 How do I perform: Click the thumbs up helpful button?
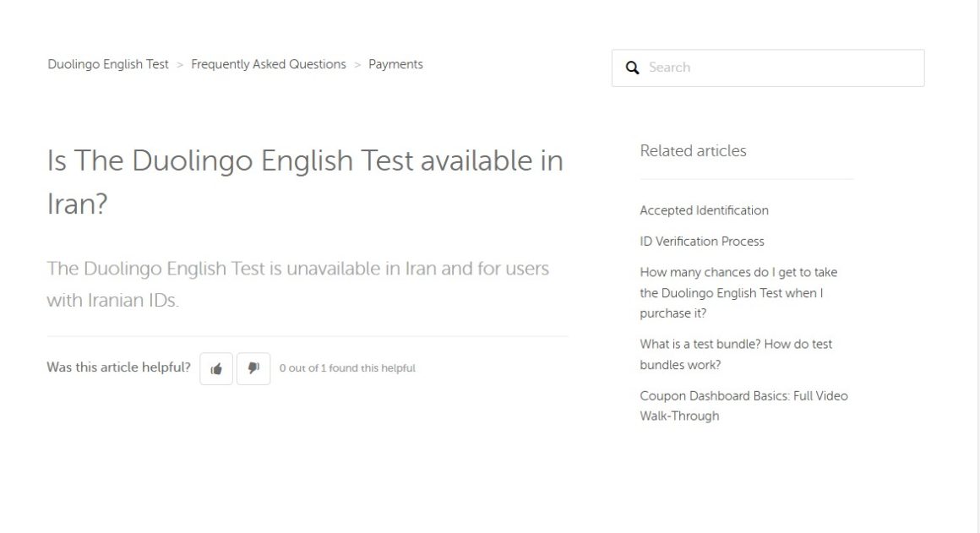pyautogui.click(x=216, y=368)
